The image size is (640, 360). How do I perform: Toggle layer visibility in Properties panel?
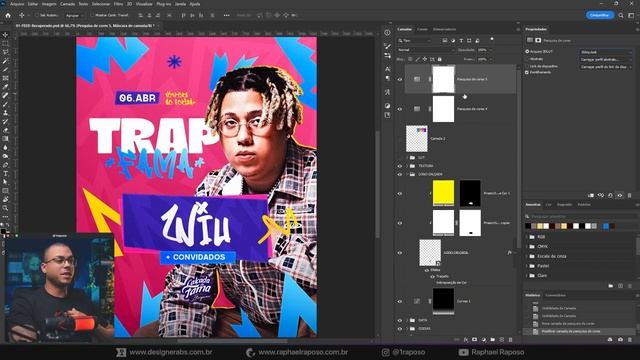[x=620, y=196]
